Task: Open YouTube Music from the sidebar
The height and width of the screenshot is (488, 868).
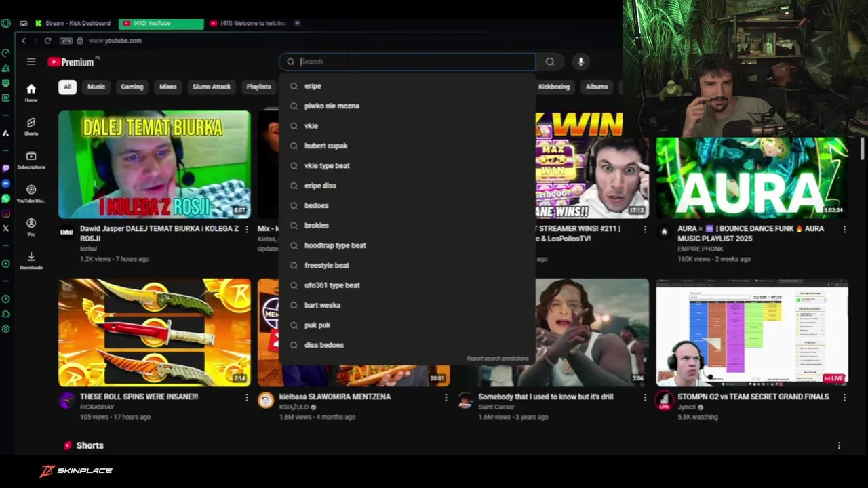Action: pos(31,193)
